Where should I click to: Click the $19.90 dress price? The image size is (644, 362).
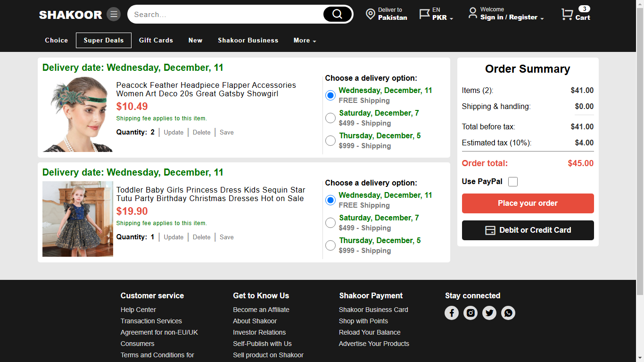pos(132,211)
